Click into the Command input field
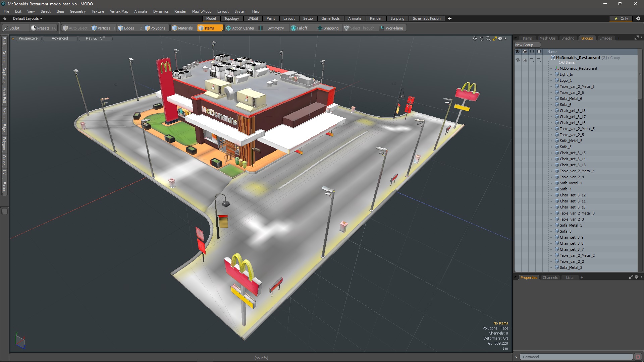 click(x=576, y=357)
